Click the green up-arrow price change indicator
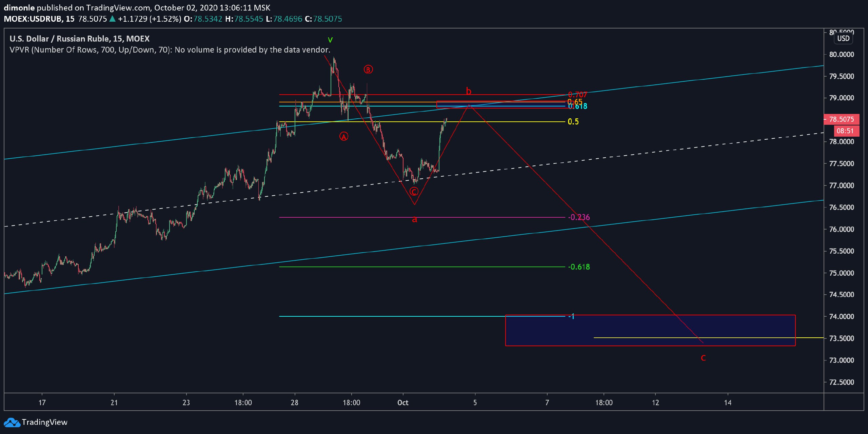 pyautogui.click(x=112, y=19)
